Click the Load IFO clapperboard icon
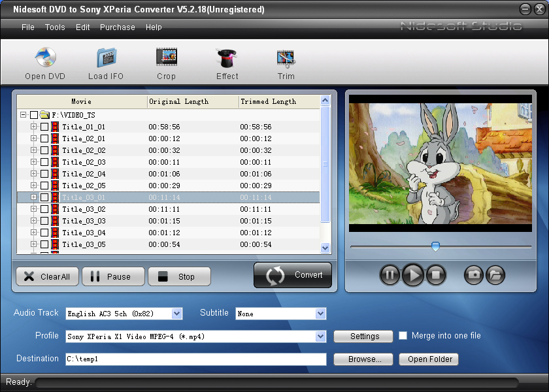Viewport: 549px width, 392px height. pos(107,57)
